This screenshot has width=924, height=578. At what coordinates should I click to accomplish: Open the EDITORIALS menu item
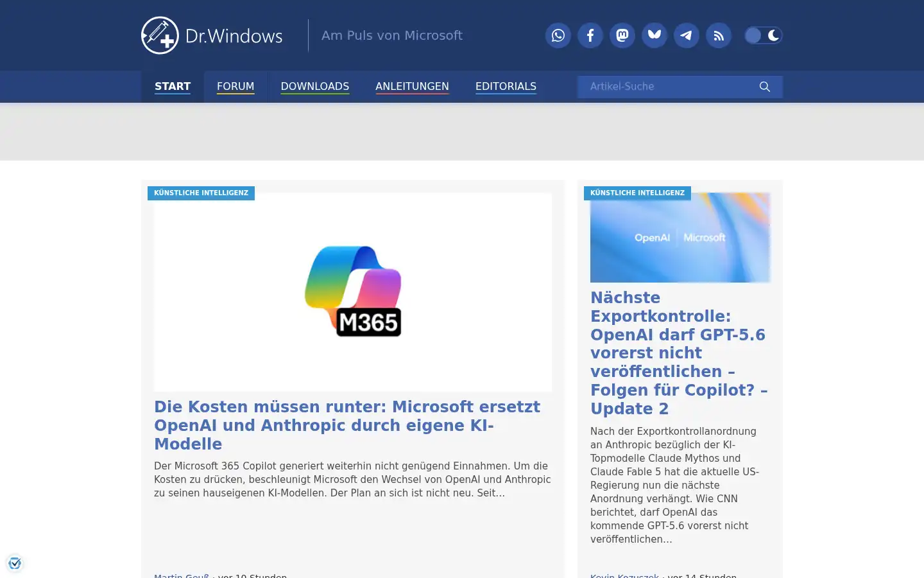coord(506,87)
